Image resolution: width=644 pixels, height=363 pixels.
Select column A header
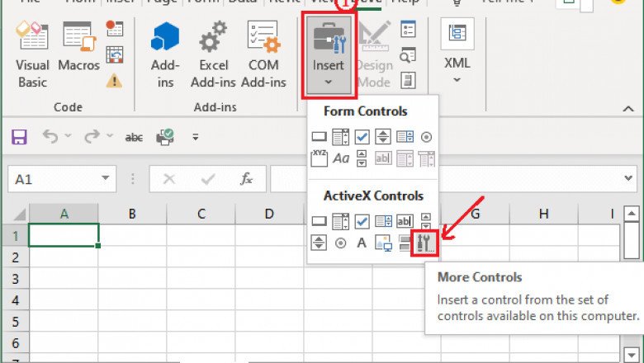pyautogui.click(x=64, y=214)
